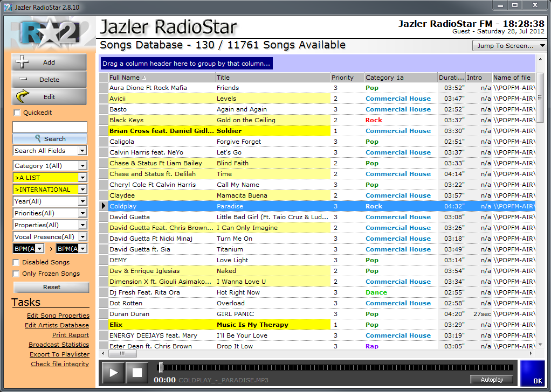This screenshot has height=392, width=551.
Task: Click the scroll up arrow of song list
Action: tap(540, 59)
